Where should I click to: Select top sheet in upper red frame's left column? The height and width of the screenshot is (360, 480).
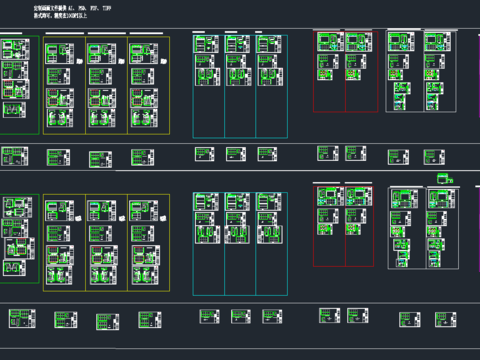[330, 42]
